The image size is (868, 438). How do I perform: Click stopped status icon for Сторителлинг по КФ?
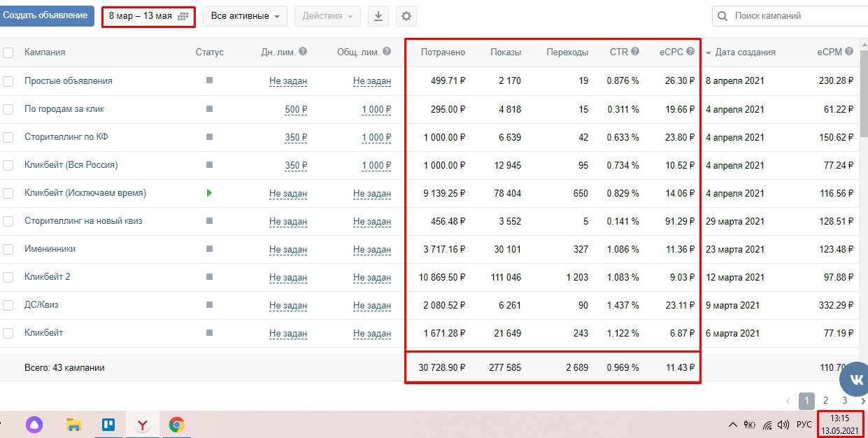[x=209, y=136]
